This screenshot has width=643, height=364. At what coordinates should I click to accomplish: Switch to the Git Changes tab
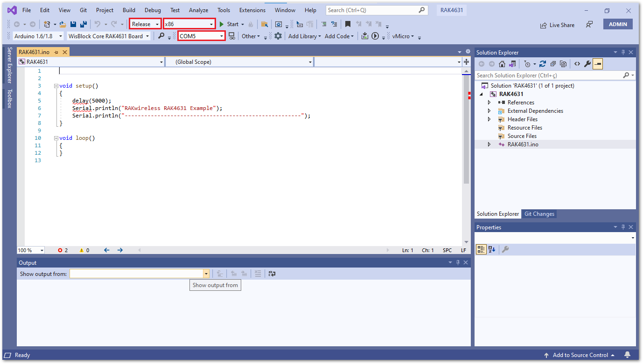539,214
